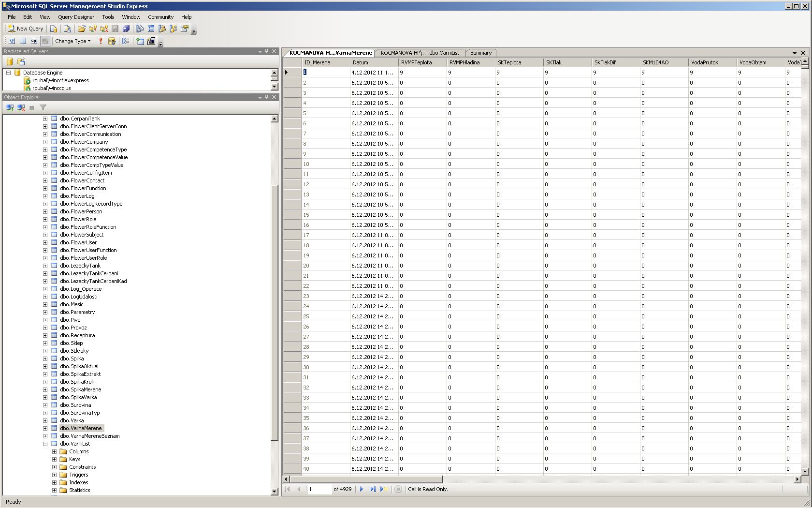Click the Triggers folder
Viewport: 812px width, 508px height.
78,475
